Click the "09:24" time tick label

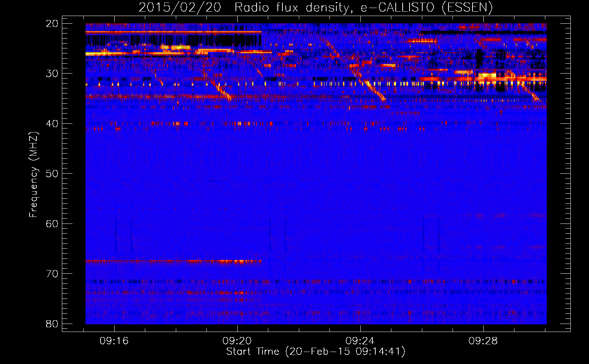(x=360, y=341)
